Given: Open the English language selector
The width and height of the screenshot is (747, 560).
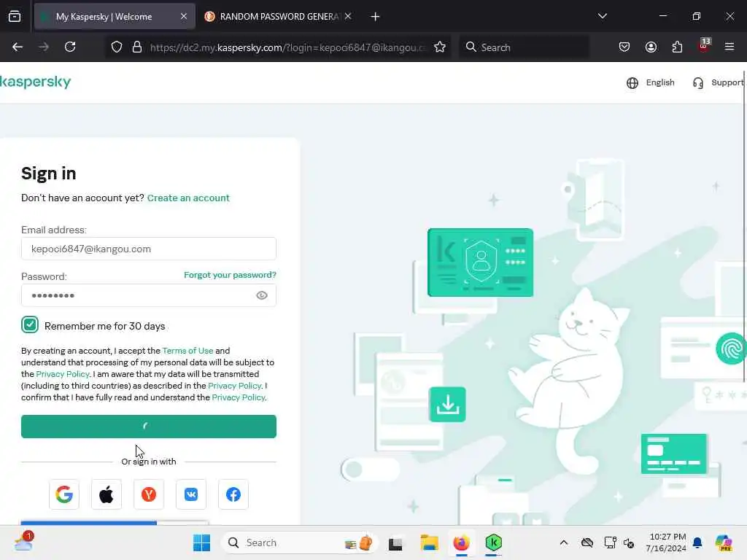Looking at the screenshot, I should click(659, 82).
